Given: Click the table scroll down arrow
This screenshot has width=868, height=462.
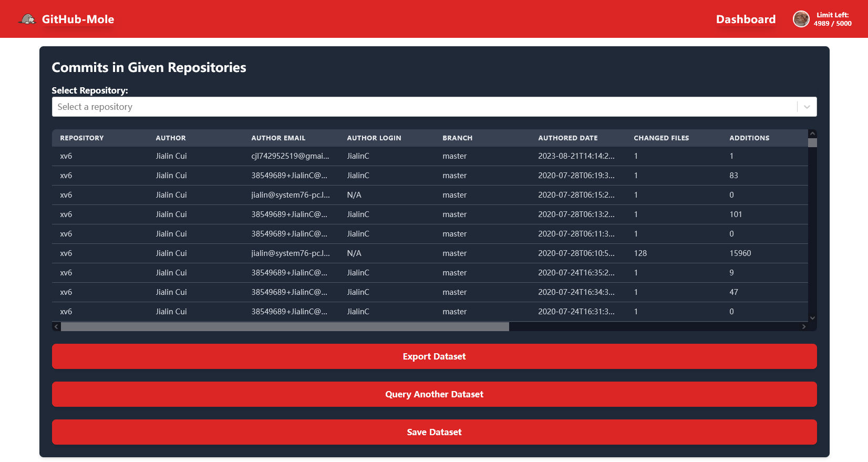Looking at the screenshot, I should [812, 318].
